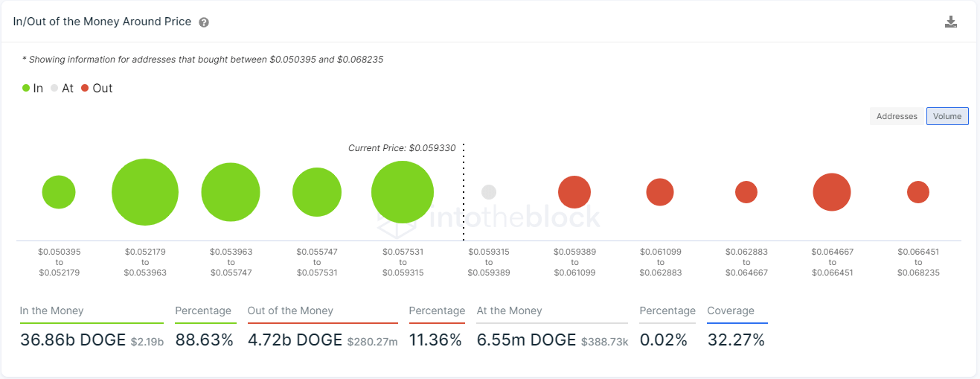Click the red bubble for $0.062883 to $0.064667

(x=746, y=192)
